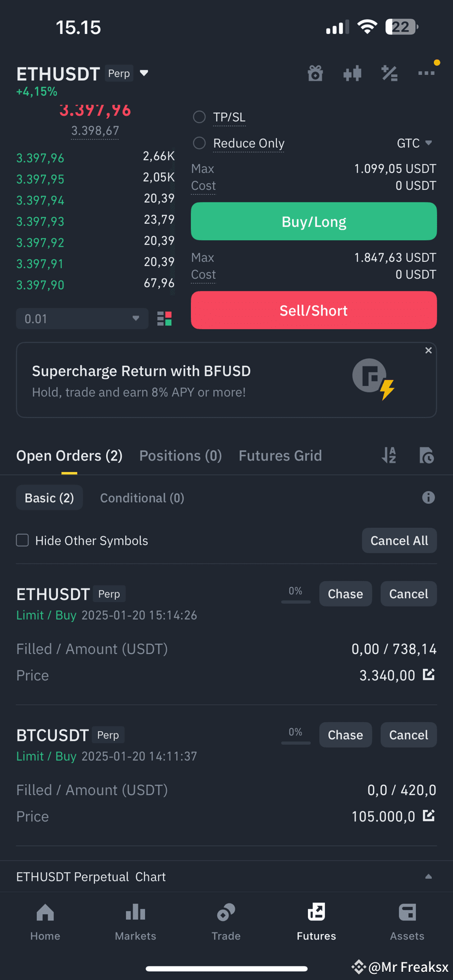The height and width of the screenshot is (980, 453).
Task: Edit the ETHUSDT order price 3.340,00
Action: (x=429, y=674)
